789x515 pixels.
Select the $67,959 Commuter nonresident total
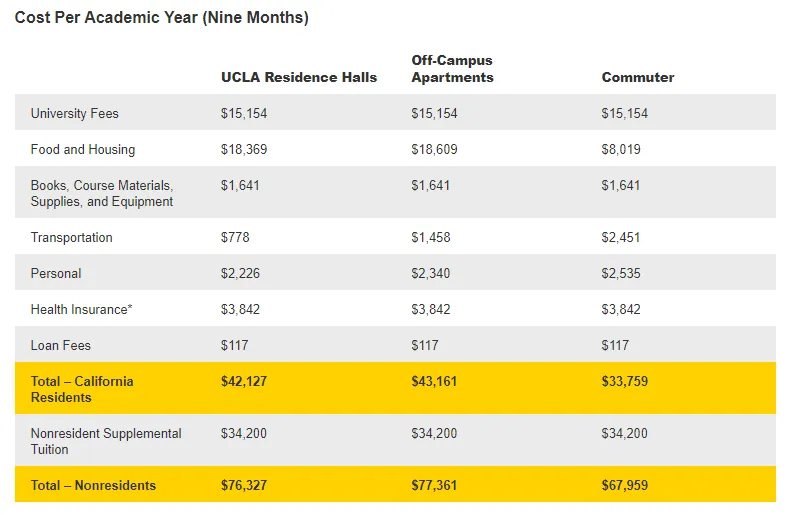tap(625, 485)
